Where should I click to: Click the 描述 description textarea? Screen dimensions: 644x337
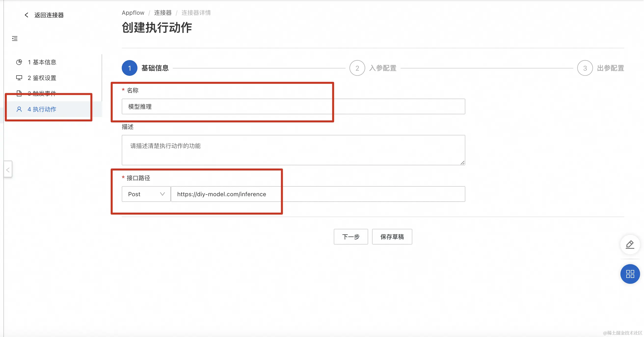click(x=293, y=150)
